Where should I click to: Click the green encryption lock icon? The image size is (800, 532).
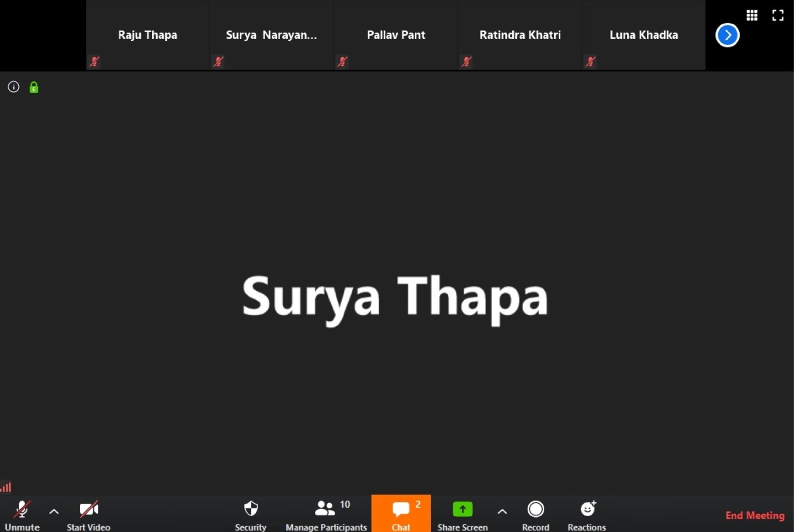[x=34, y=87]
